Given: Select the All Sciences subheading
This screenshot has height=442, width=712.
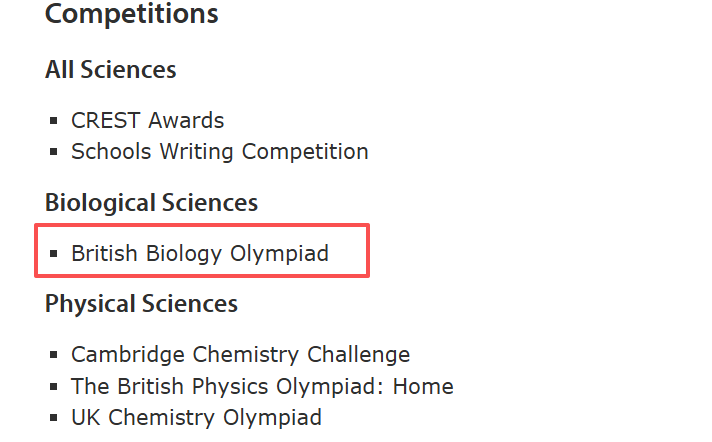Looking at the screenshot, I should [110, 70].
